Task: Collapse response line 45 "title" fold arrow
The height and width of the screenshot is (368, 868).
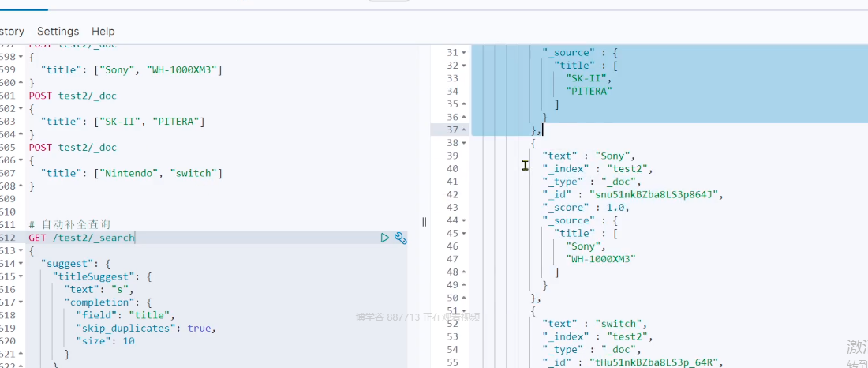Action: click(464, 233)
